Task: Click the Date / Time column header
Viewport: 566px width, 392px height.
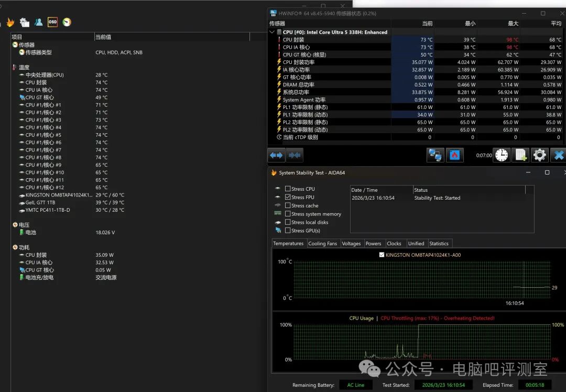Action: click(382, 190)
